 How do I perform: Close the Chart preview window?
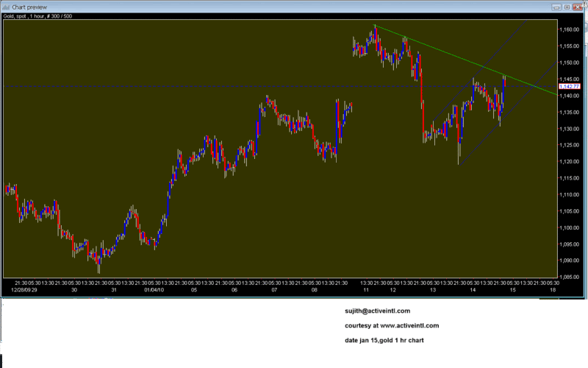581,6
